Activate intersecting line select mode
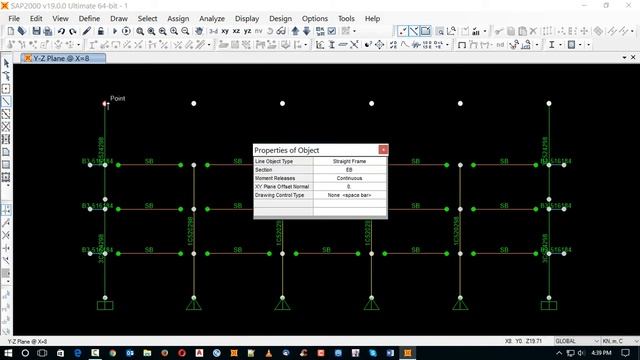The height and width of the screenshot is (360, 640). (x=414, y=31)
